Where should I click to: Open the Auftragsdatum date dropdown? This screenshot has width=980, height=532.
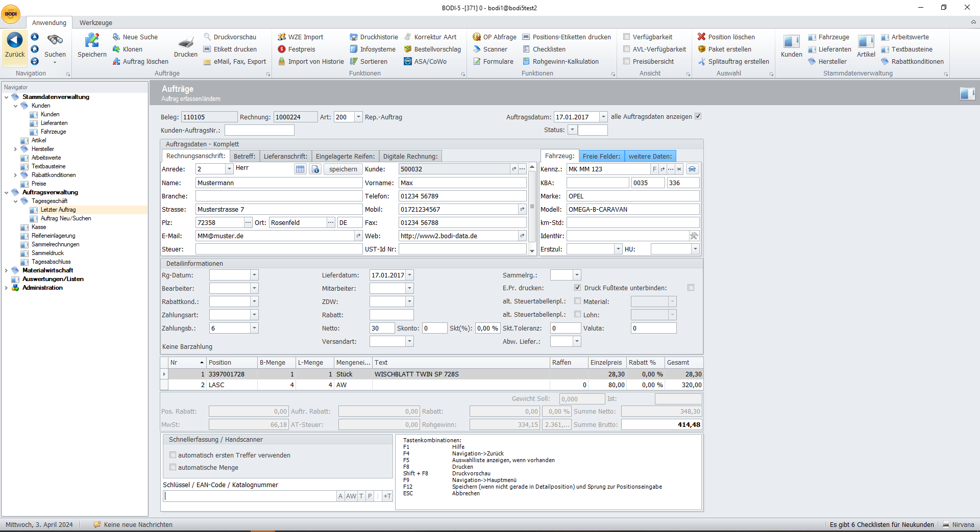603,117
